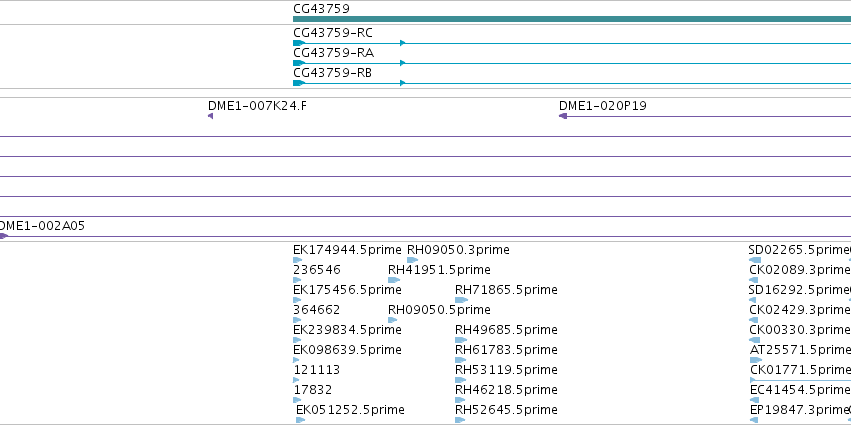Click the RH49685.5prime EST arrow glyph
Screen dimensions: 851x425
point(461,340)
